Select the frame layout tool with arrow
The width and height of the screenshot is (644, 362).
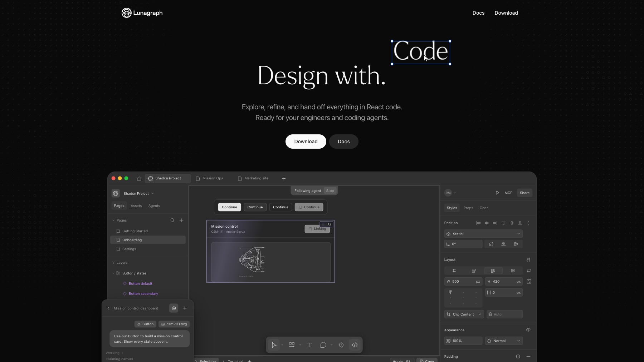(292, 345)
